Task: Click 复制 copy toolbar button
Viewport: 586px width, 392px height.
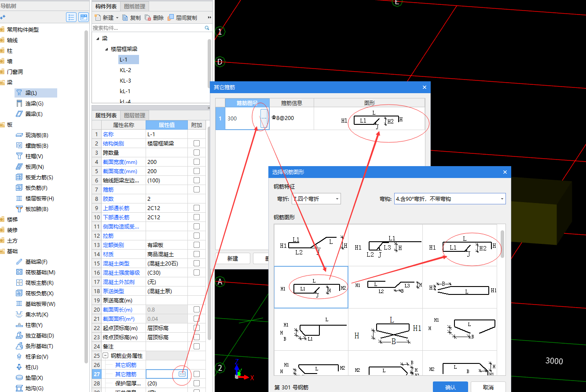Action: [132, 18]
